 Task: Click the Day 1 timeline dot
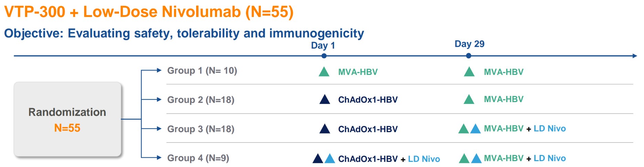(x=324, y=56)
